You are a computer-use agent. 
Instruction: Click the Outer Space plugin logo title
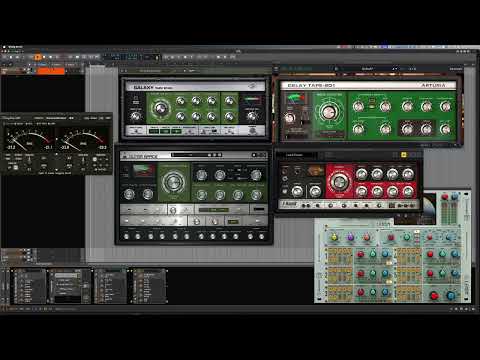click(x=140, y=156)
